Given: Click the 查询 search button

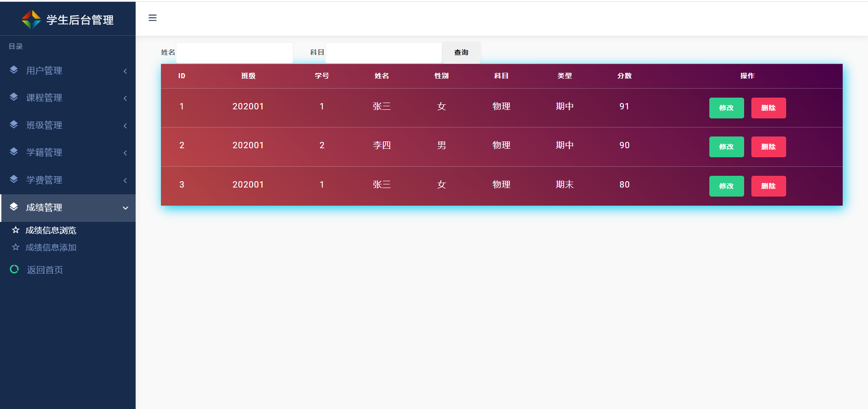Looking at the screenshot, I should pos(461,52).
